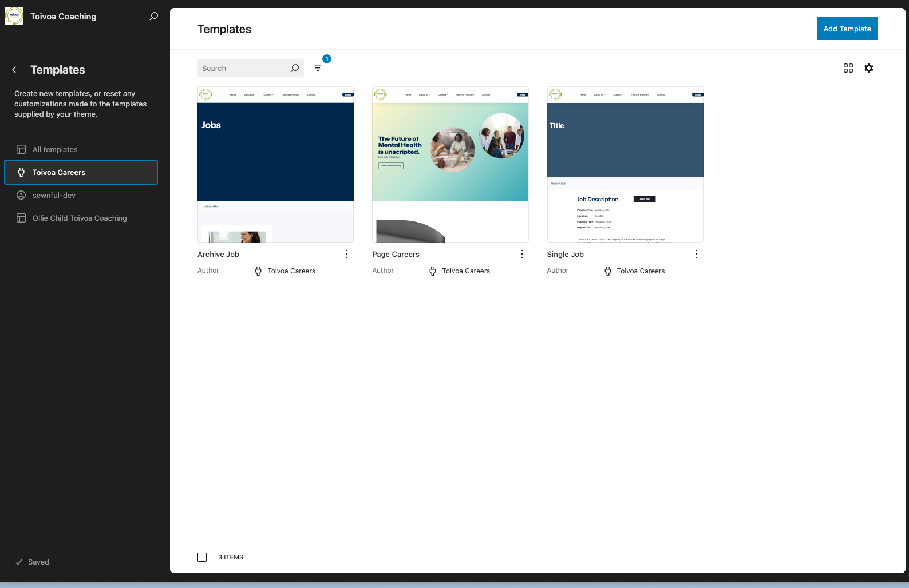Click Toivoa Careers author under Archive Job

coord(291,271)
